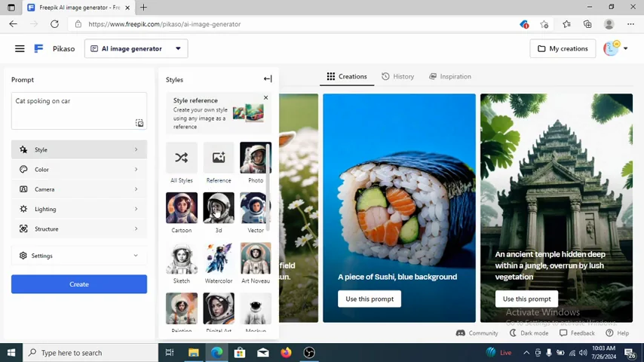
Task: Open the browser Favorites list icon
Action: (566, 24)
